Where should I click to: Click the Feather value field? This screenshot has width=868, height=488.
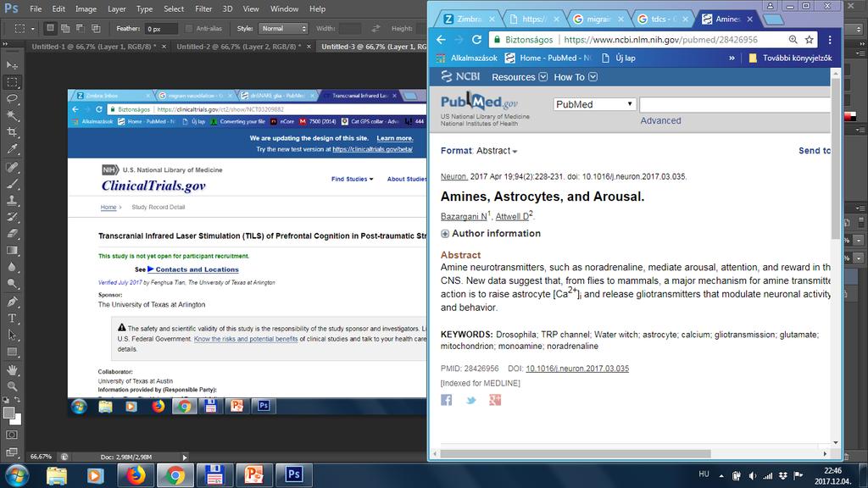pyautogui.click(x=161, y=29)
